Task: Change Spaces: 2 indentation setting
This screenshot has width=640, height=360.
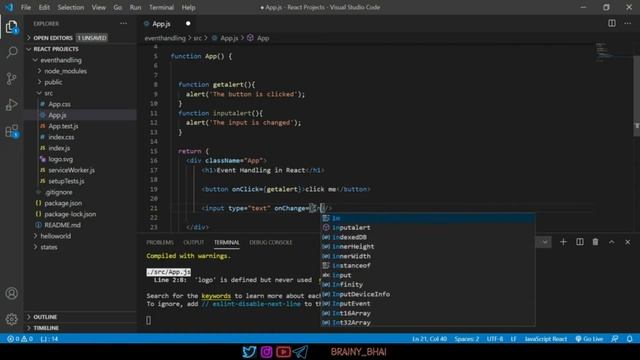Action: click(x=467, y=339)
